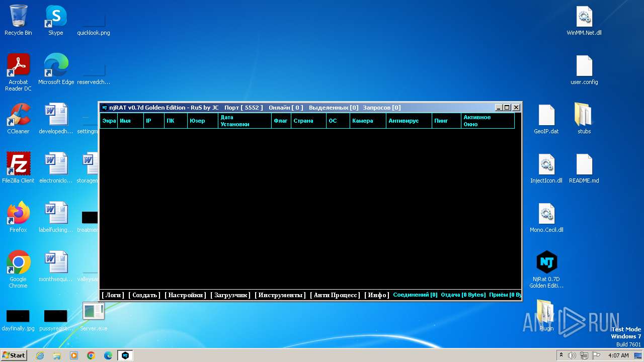Open the Skype desktop shortcut

coord(56,20)
